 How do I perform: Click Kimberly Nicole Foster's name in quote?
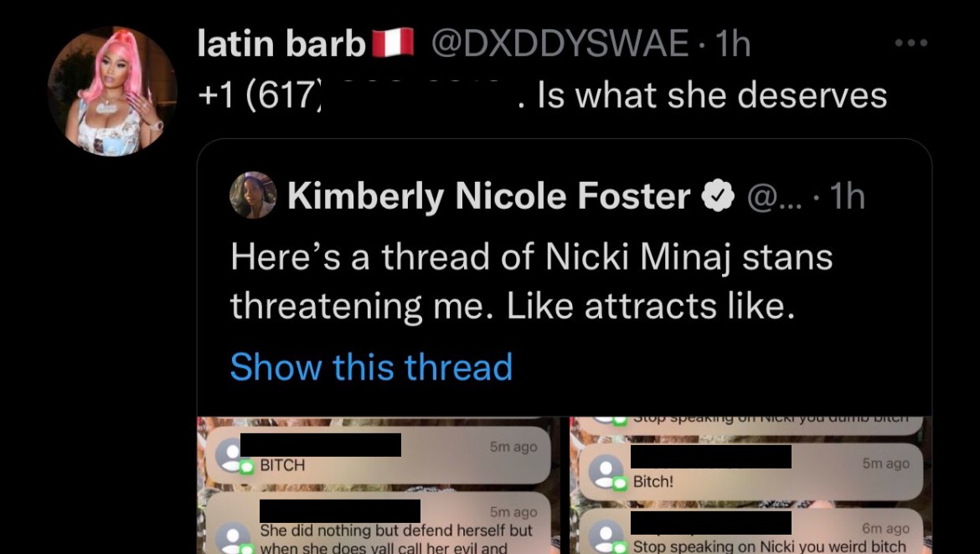tap(489, 196)
